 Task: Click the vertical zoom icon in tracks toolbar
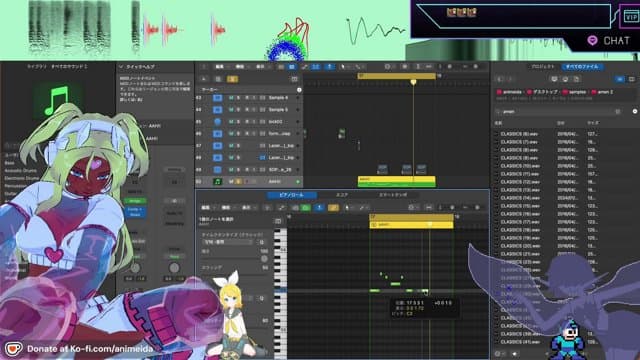coord(418,67)
